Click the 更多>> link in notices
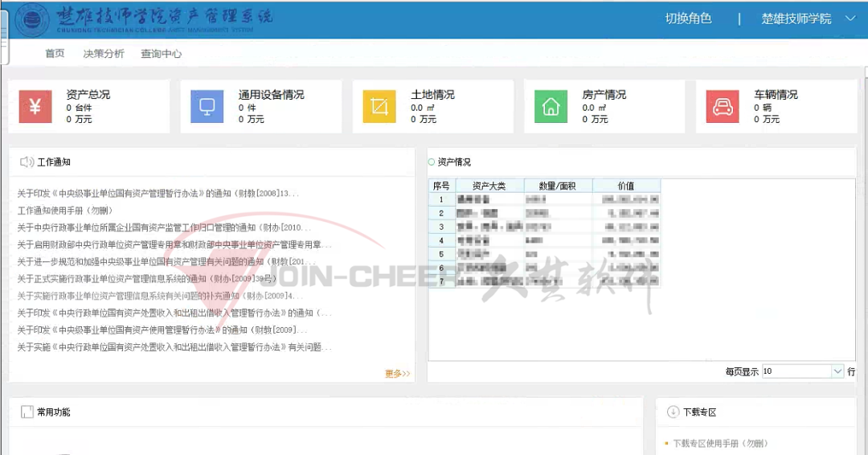The width and height of the screenshot is (868, 455). click(397, 374)
